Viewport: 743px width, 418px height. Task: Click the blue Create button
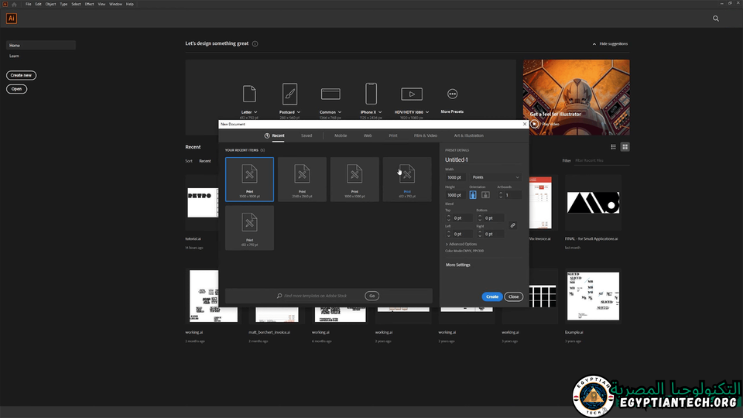(492, 297)
